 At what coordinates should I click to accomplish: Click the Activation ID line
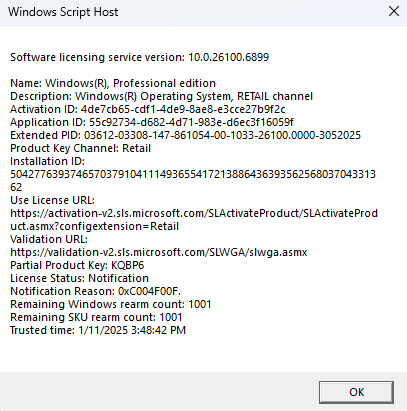click(148, 109)
